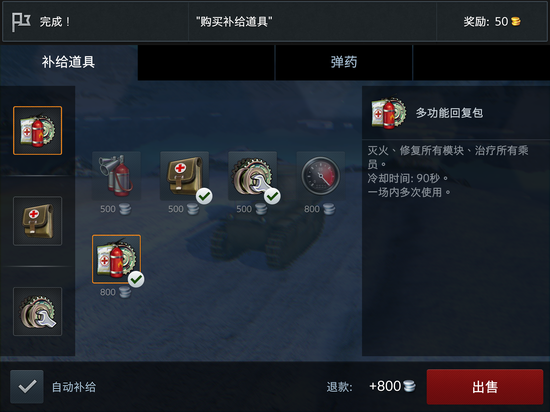The image size is (550, 412).
Task: Click green checkmark on repair kit item
Action: (272, 196)
